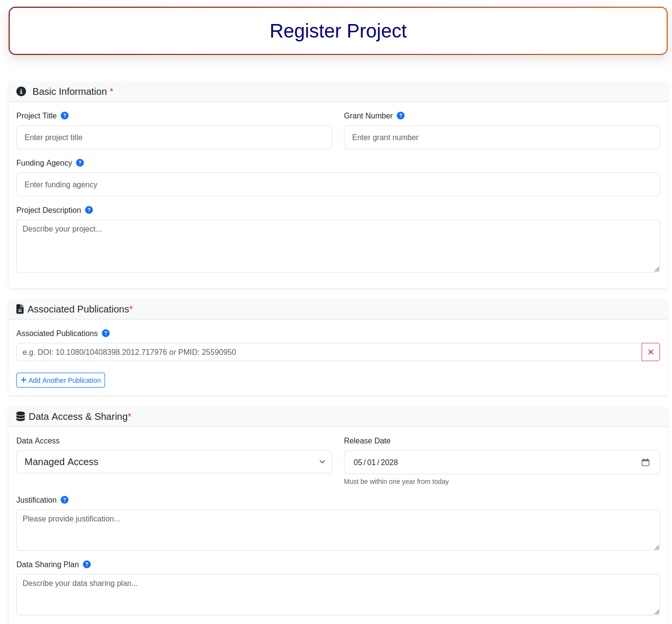Click into the Funding Agency field
The image size is (672, 624).
pos(338,184)
